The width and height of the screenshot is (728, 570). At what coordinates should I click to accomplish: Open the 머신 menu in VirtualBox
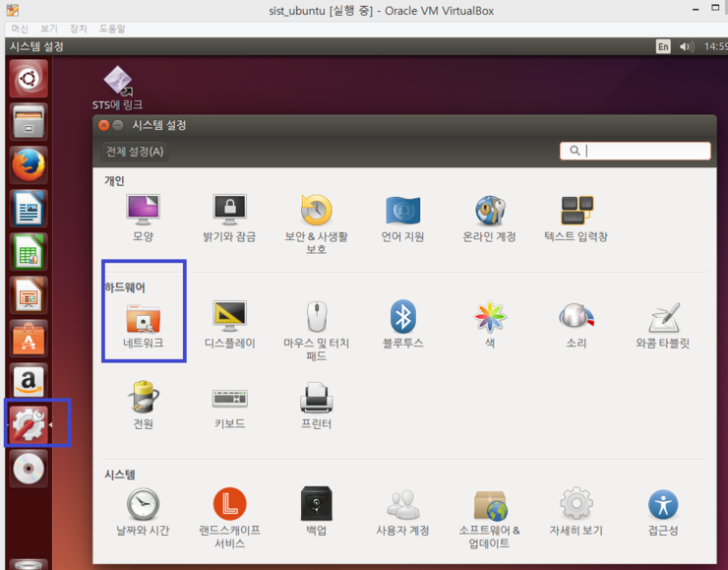pos(20,29)
